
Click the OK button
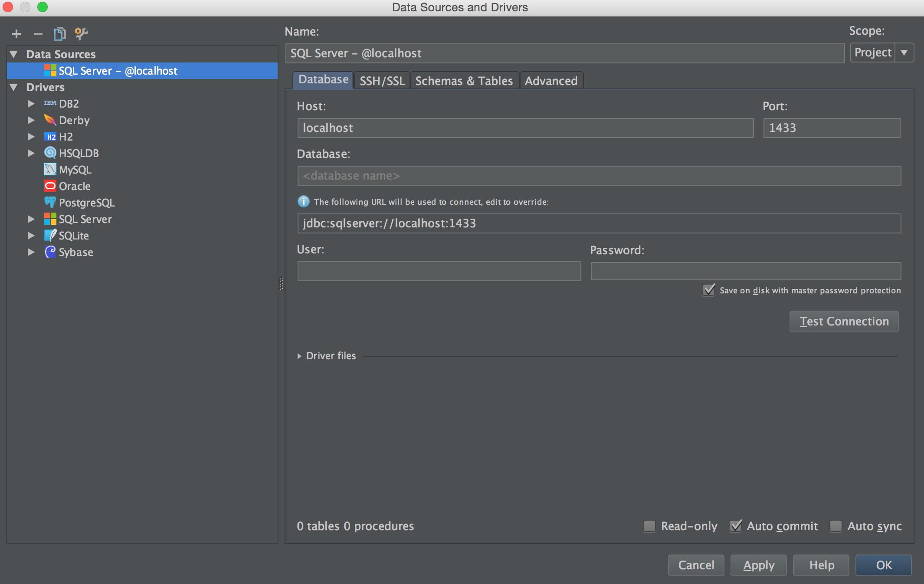884,565
